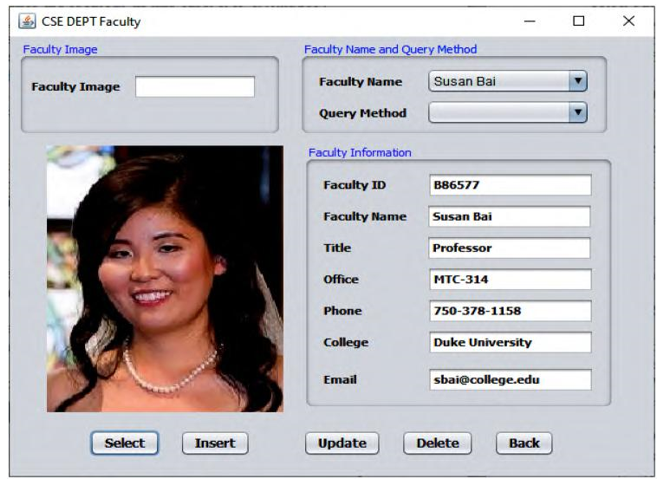Close the CSE DEPT Faculty window
Image resolution: width=660 pixels, height=487 pixels.
[628, 21]
